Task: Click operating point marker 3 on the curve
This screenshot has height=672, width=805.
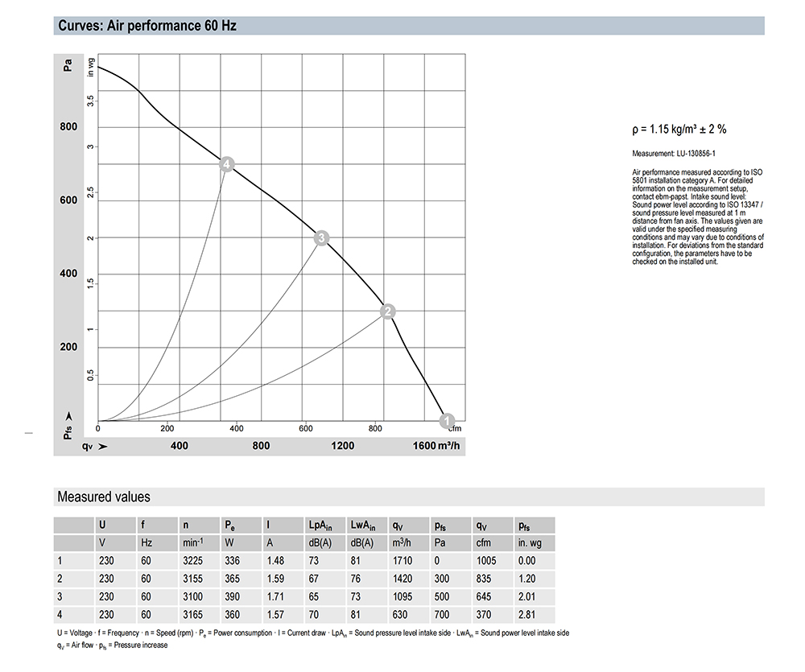Action: click(321, 237)
